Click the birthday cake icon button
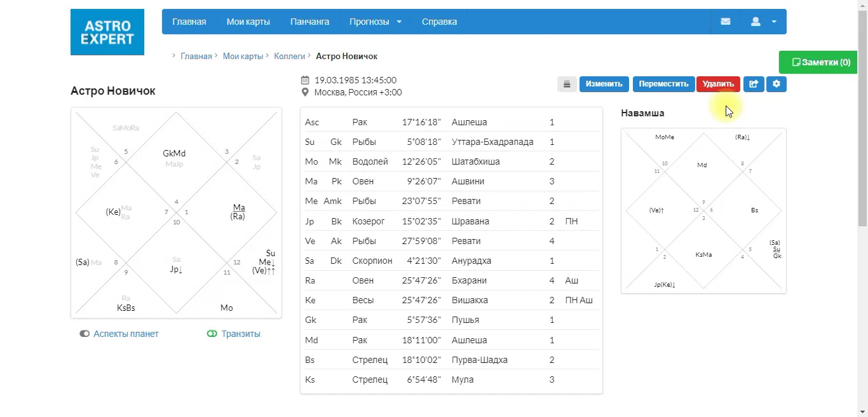The height and width of the screenshot is (417, 868). coord(567,84)
